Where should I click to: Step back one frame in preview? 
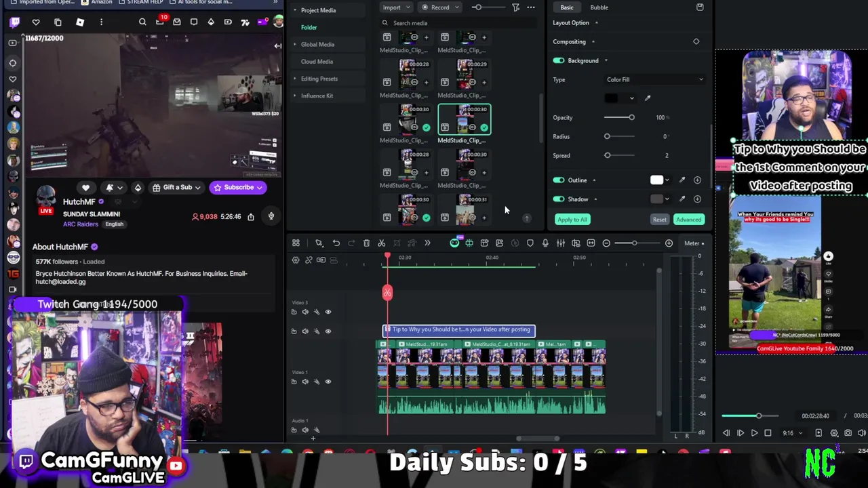[726, 433]
